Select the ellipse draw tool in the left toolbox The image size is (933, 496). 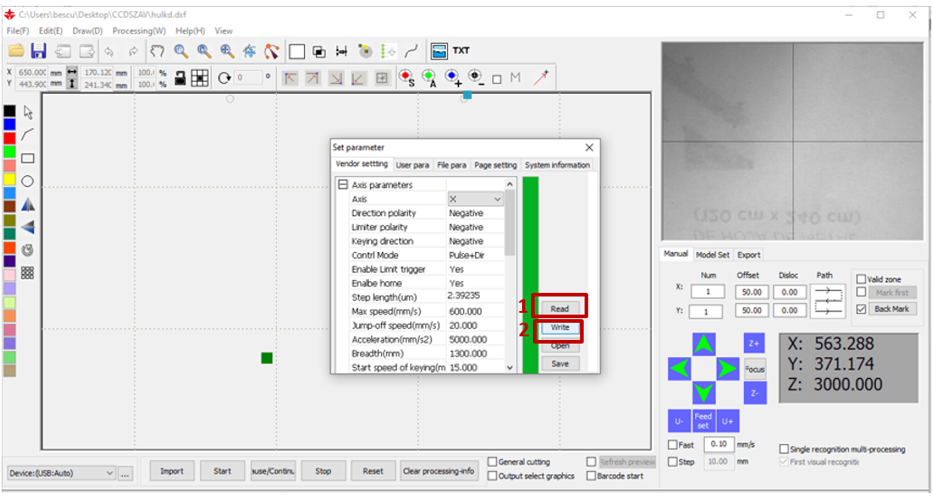27,181
